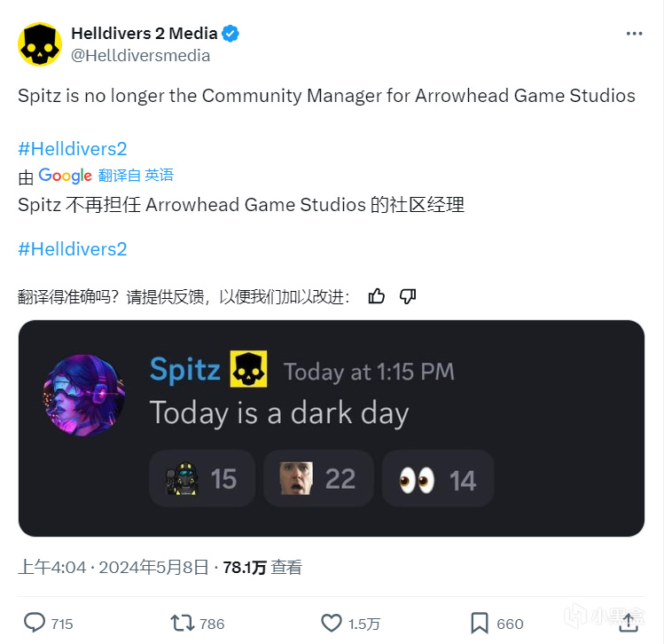Toggle the helldiver emoji reaction with 15
664x644 pixels.
202,478
